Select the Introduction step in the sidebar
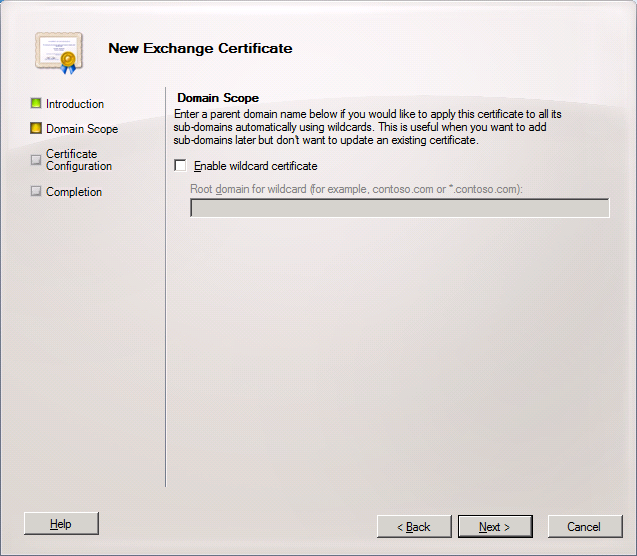Viewport: 637px width, 556px height. pos(75,104)
